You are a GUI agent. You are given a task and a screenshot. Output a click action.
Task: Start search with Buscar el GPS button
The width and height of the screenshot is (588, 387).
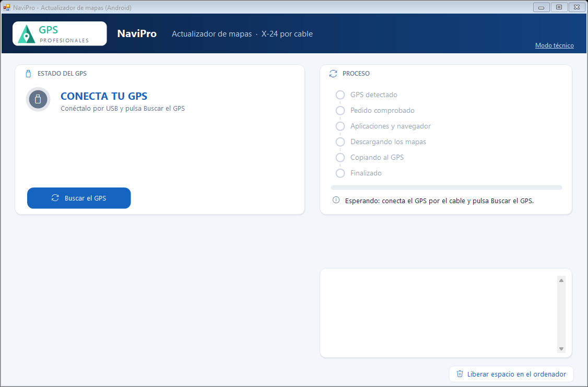point(79,198)
